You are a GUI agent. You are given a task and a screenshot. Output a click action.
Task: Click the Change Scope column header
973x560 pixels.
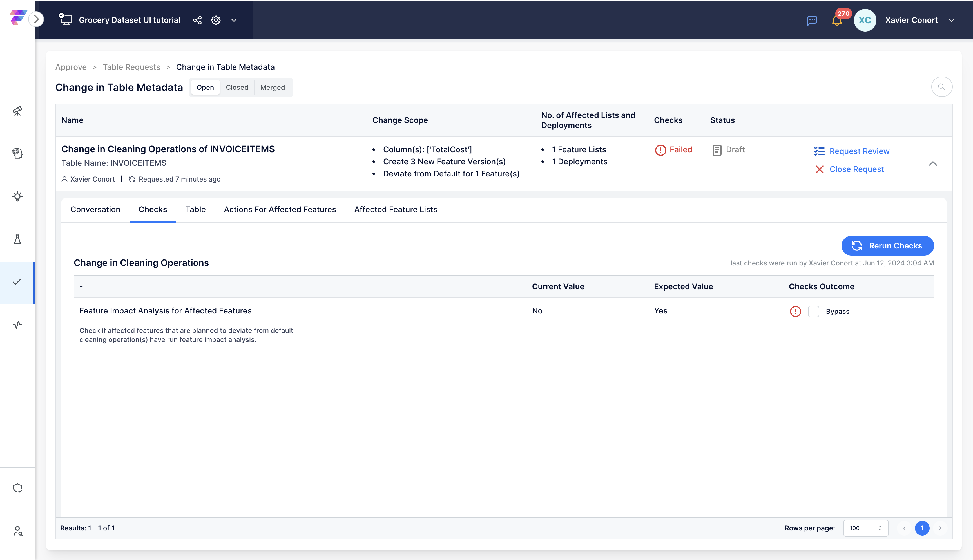[x=400, y=120]
